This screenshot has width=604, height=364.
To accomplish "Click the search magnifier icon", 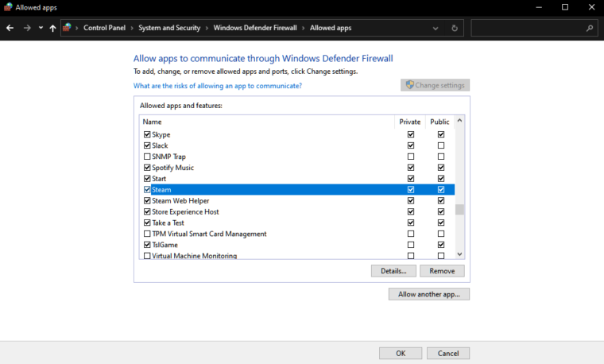I will pyautogui.click(x=590, y=28).
